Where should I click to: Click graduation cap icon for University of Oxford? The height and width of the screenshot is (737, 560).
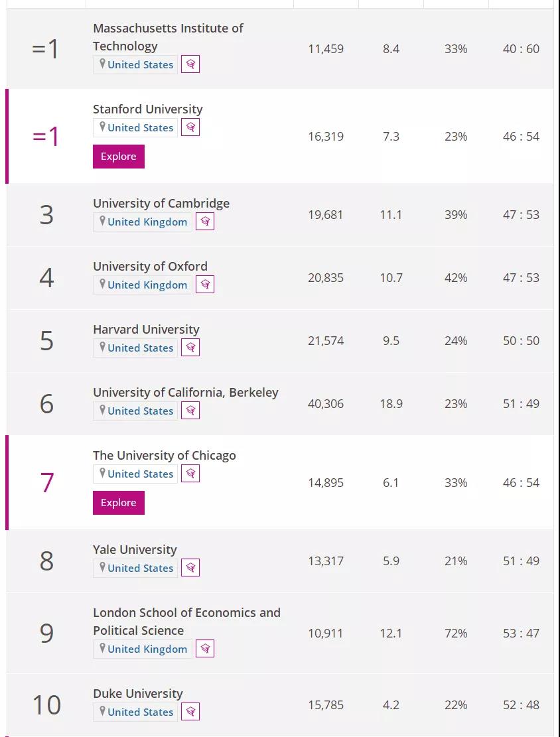205,284
